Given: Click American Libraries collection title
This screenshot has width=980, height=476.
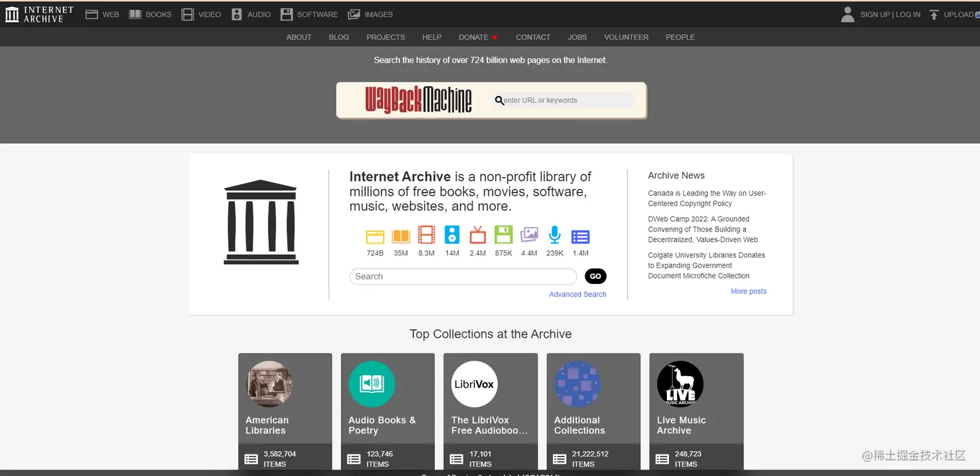Looking at the screenshot, I should [267, 425].
